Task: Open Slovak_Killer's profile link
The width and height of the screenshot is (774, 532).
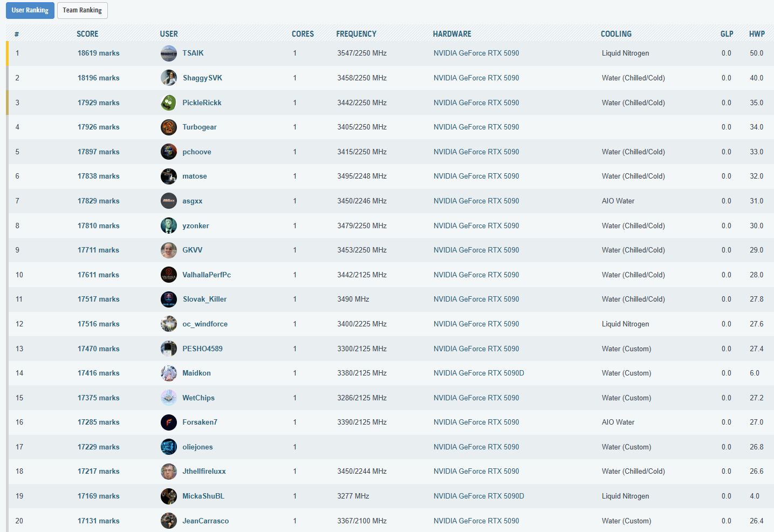Action: point(204,299)
